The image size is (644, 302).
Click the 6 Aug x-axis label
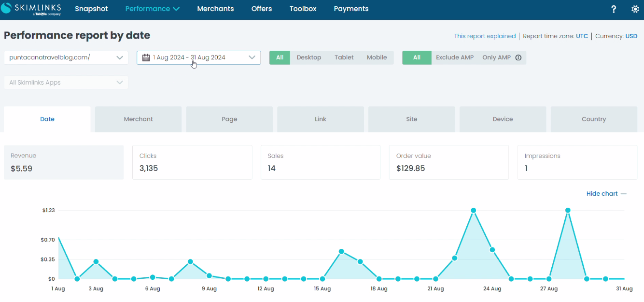(x=153, y=289)
